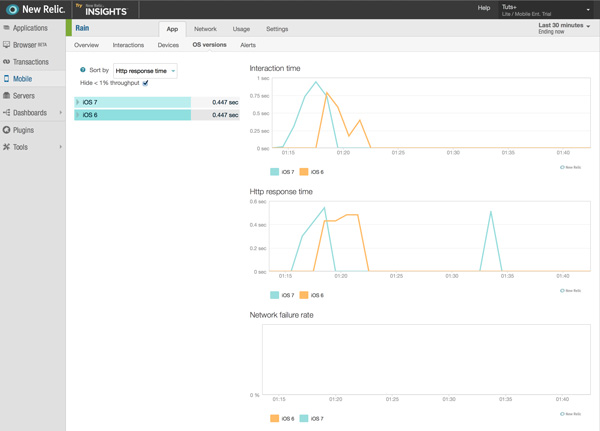Toggle the Hide < 1% throughput checkbox
Viewport: 600px width, 431px height.
[x=145, y=83]
